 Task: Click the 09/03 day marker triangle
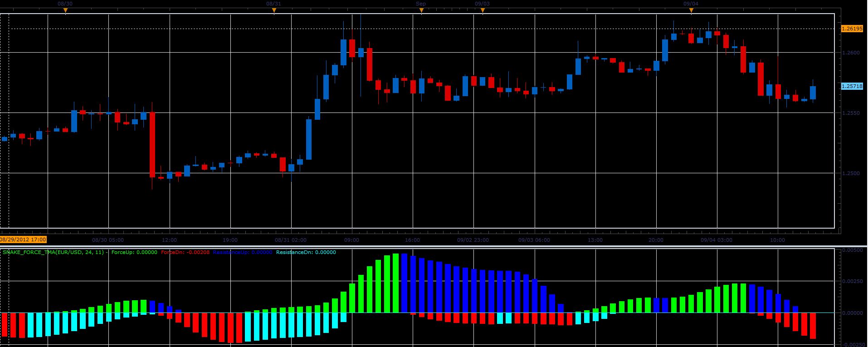click(483, 10)
